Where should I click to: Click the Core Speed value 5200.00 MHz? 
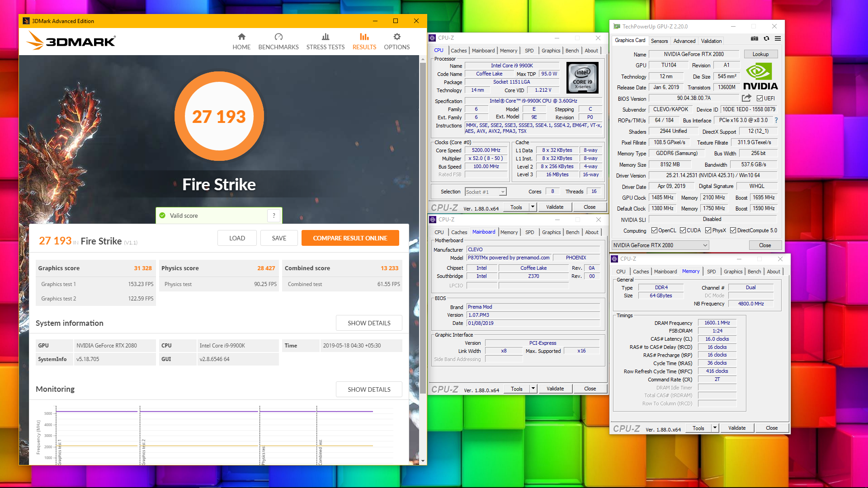pos(486,150)
